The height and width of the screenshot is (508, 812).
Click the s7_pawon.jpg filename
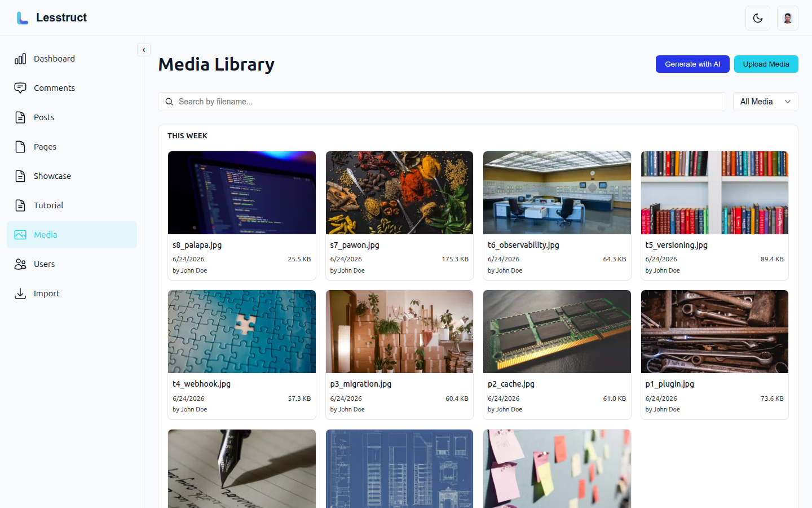click(355, 245)
